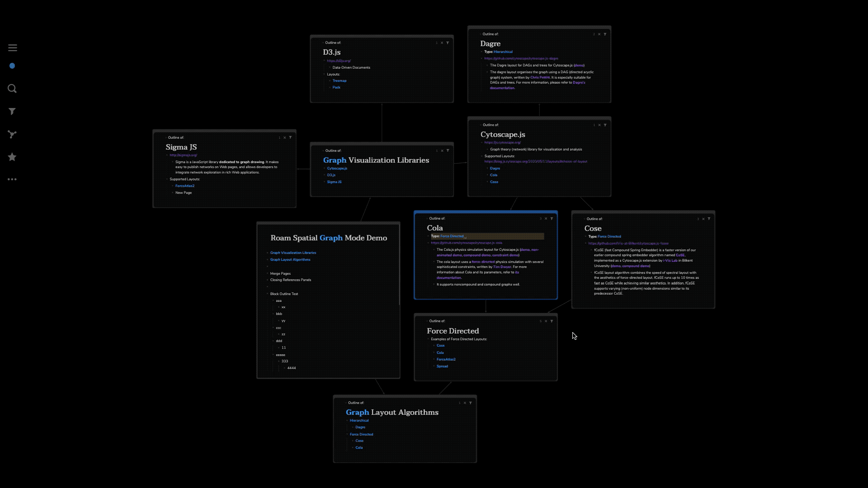The height and width of the screenshot is (488, 868).
Task: Collapse Graph Layout Algorithms Outline caret
Action: (x=346, y=403)
